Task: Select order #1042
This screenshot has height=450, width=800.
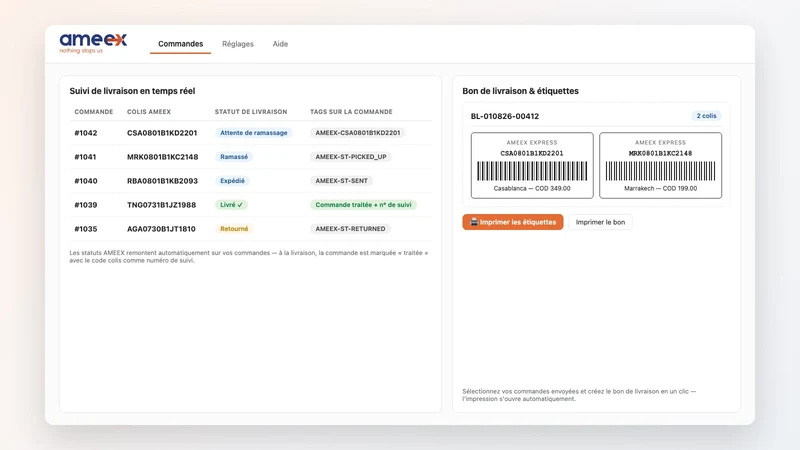Action: (86, 133)
